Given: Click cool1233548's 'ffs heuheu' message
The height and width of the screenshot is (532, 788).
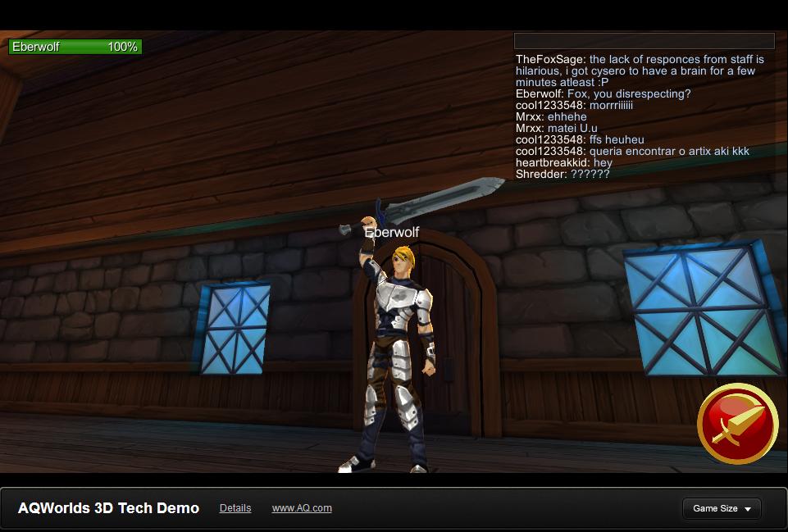Looking at the screenshot, I should [580, 140].
